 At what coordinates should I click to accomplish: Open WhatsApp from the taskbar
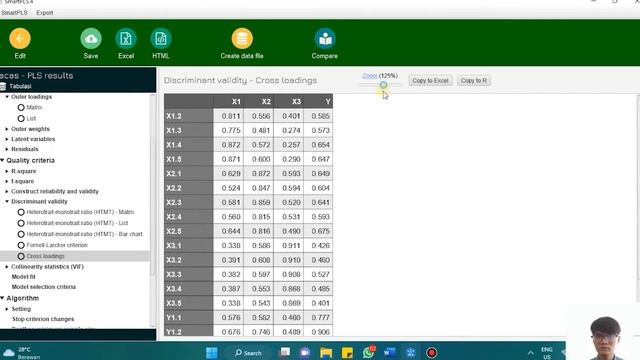tap(369, 352)
